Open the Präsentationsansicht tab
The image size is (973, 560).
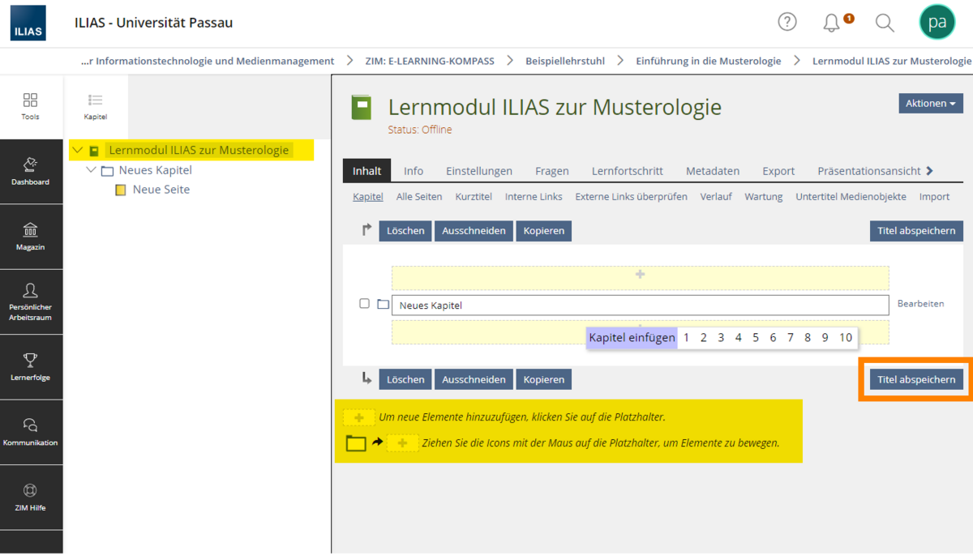[869, 170]
